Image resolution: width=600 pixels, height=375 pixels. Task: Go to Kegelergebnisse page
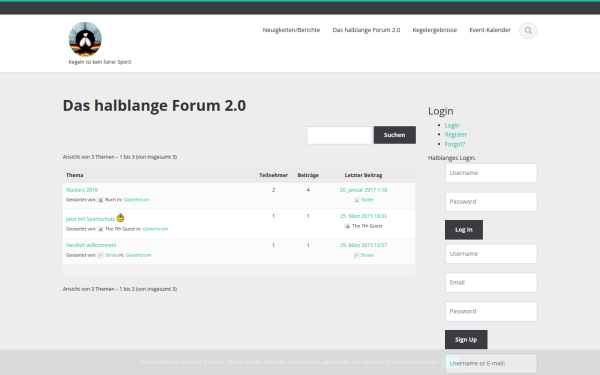pos(435,30)
